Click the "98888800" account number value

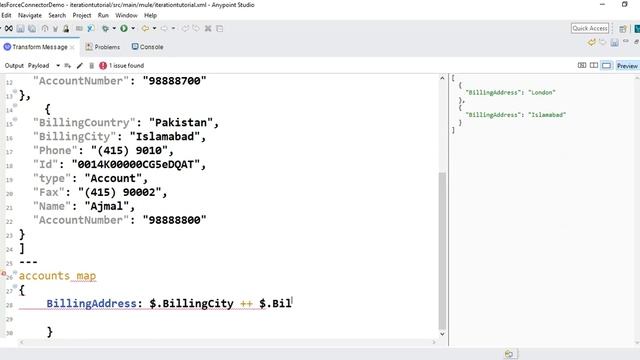174,220
